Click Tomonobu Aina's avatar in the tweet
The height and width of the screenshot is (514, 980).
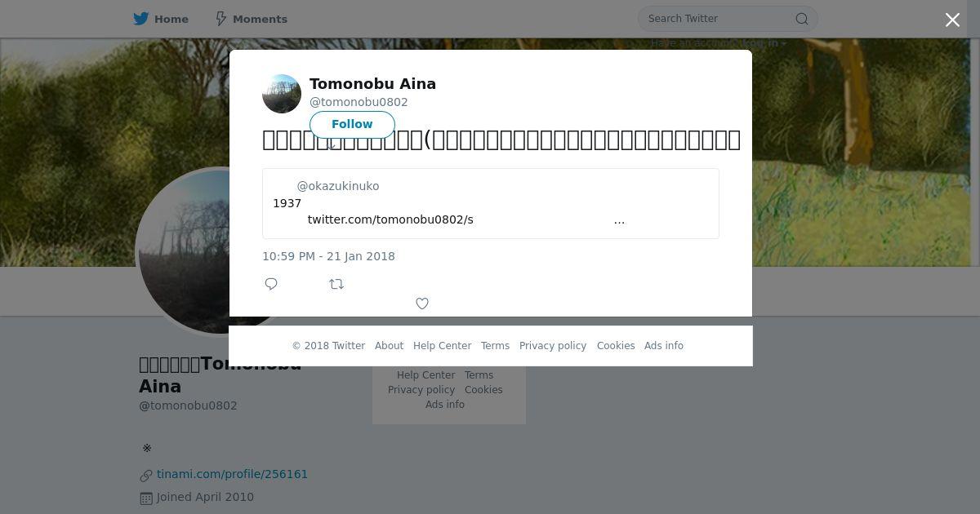pos(282,94)
